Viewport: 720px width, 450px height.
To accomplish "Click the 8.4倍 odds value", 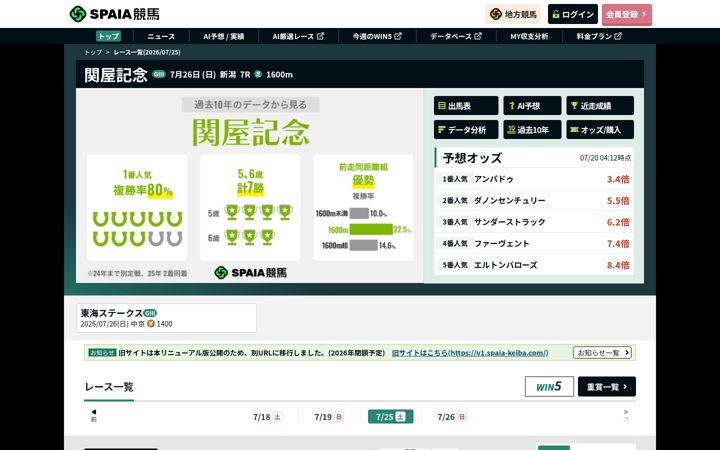I will [x=618, y=265].
